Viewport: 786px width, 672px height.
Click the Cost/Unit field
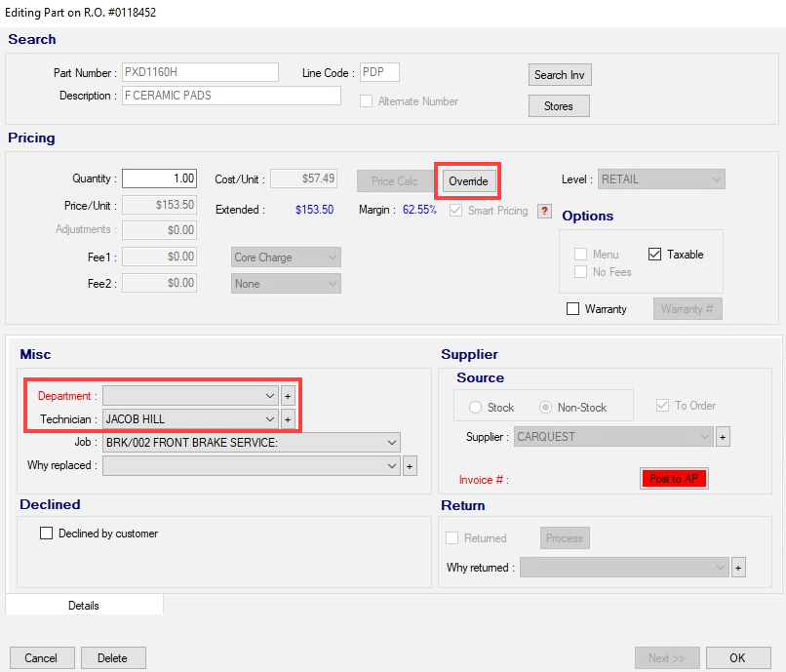pyautogui.click(x=304, y=178)
